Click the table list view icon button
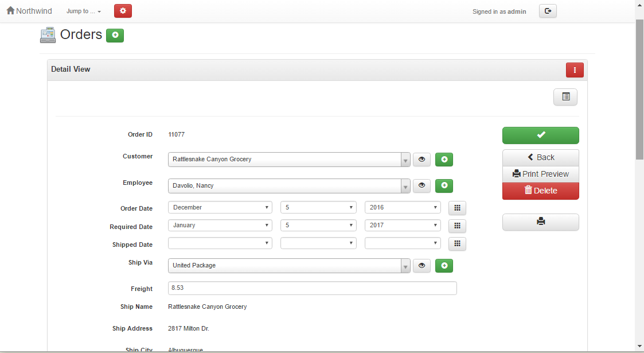Viewport: 644px width, 353px height. (x=565, y=97)
